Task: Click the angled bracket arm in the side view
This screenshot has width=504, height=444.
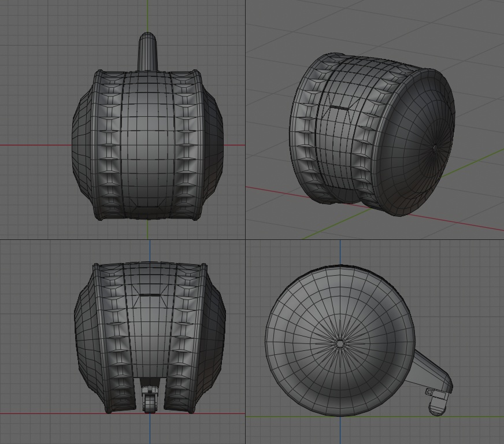Action: click(429, 370)
